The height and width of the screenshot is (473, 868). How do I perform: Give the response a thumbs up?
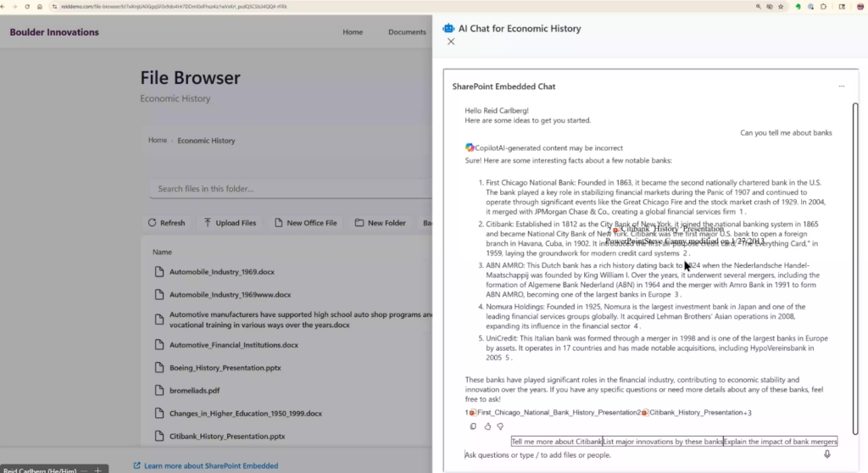tap(487, 426)
